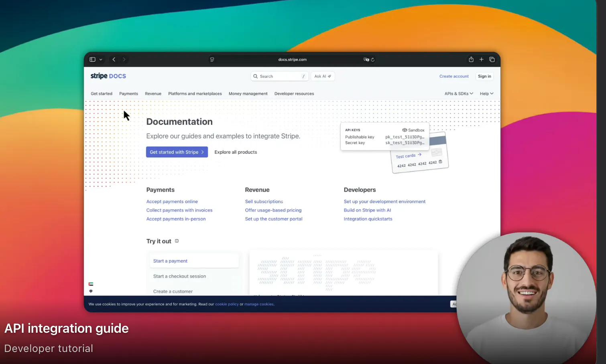Go back with the browser back arrow

click(x=114, y=59)
